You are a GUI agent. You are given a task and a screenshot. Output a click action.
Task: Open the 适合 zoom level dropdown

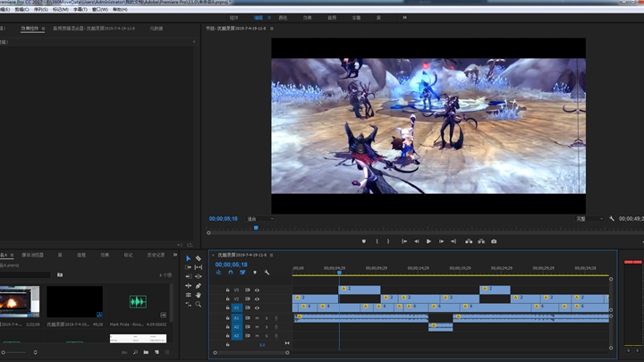click(x=260, y=219)
